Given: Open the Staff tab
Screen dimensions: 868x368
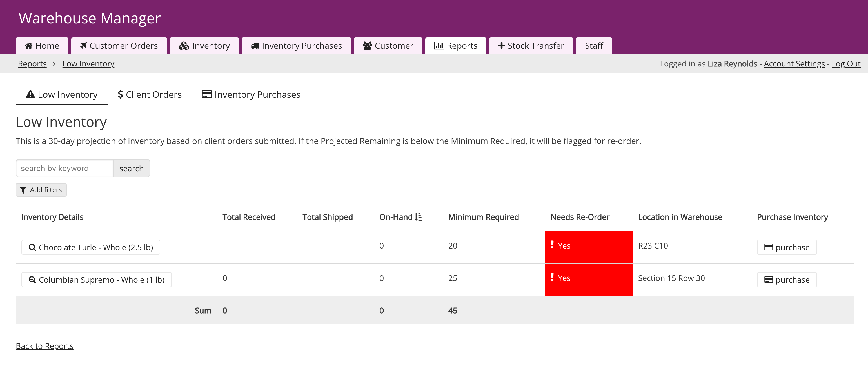Looking at the screenshot, I should [x=594, y=46].
